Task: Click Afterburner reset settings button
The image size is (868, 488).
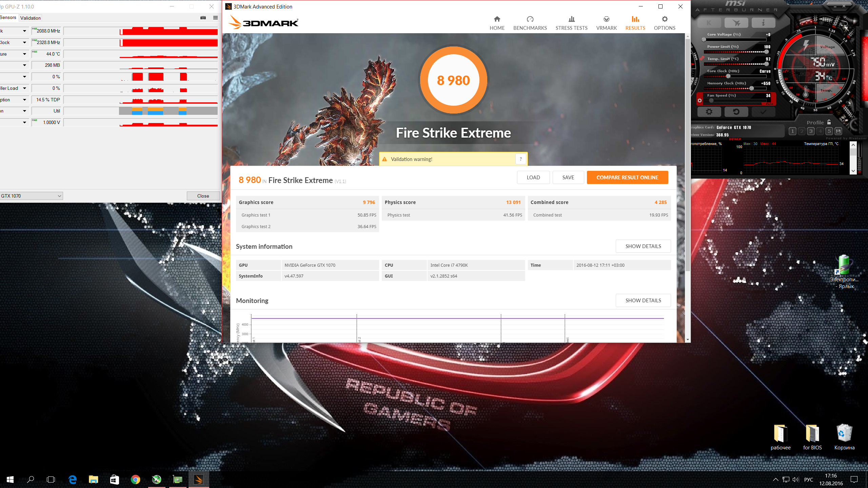Action: click(736, 111)
